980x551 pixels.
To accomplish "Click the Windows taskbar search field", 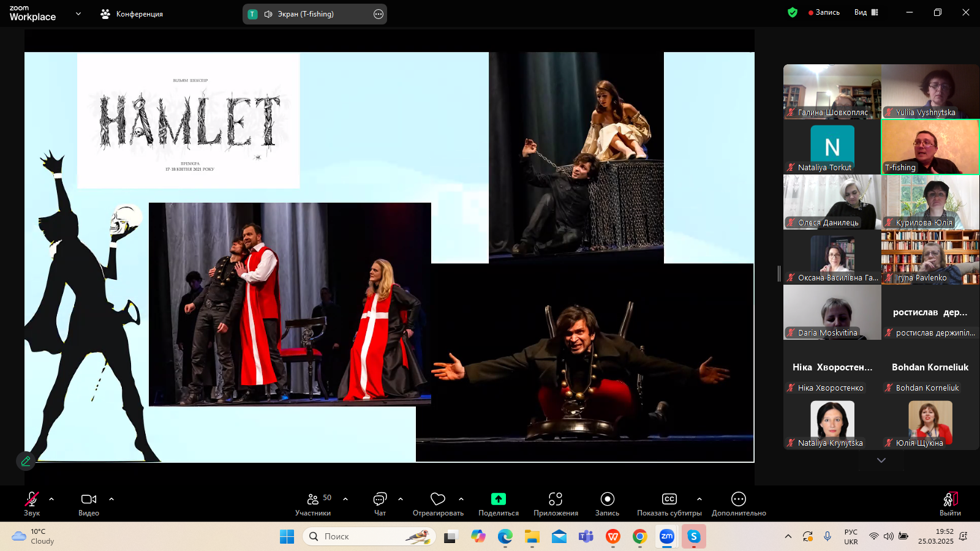I will point(369,536).
